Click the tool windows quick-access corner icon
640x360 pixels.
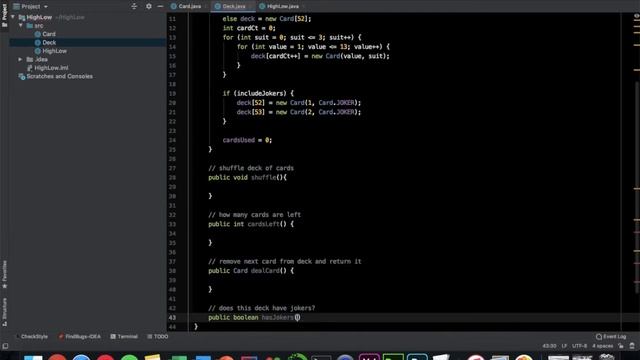tap(5, 346)
